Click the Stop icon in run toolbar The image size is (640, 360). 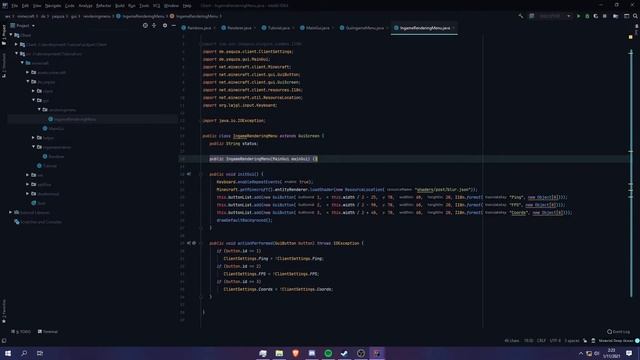(x=605, y=16)
